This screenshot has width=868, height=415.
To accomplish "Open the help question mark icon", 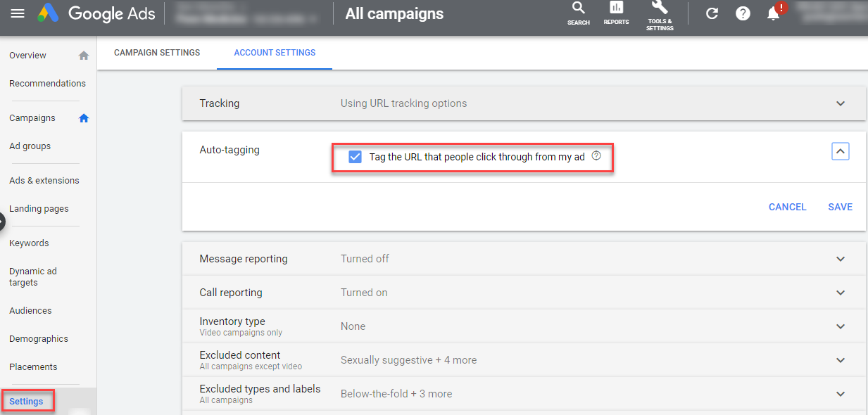I will click(x=743, y=13).
